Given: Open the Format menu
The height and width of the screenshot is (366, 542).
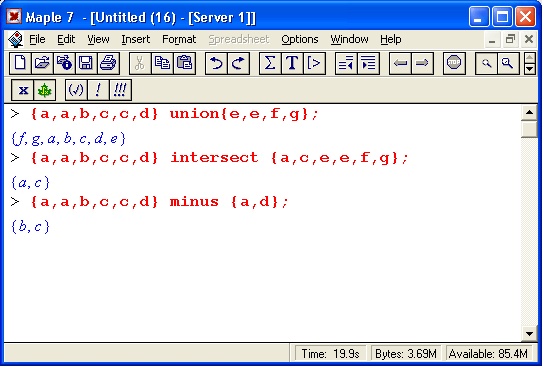Looking at the screenshot, I should (x=179, y=39).
